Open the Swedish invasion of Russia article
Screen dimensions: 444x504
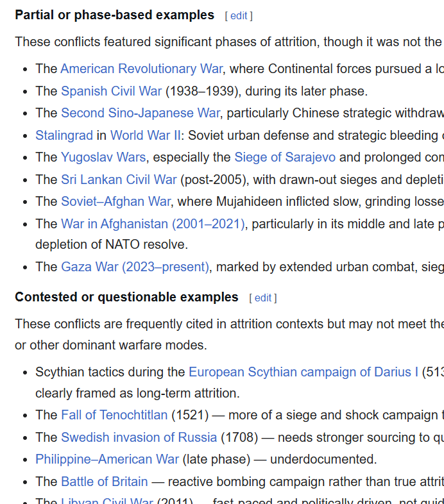[x=139, y=437]
